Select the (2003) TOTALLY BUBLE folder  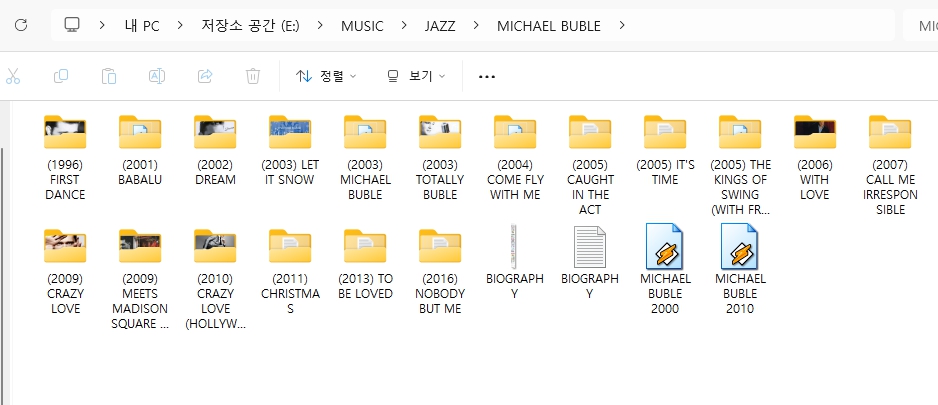[x=440, y=158]
